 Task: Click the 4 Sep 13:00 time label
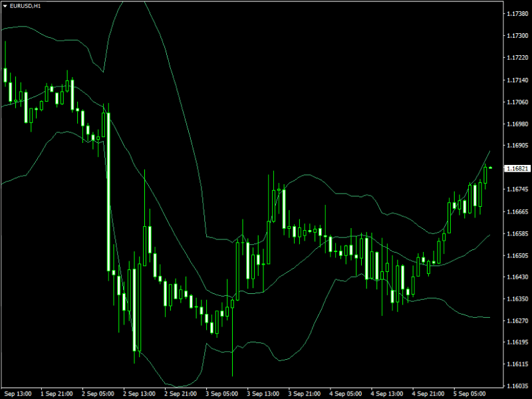pos(387,394)
